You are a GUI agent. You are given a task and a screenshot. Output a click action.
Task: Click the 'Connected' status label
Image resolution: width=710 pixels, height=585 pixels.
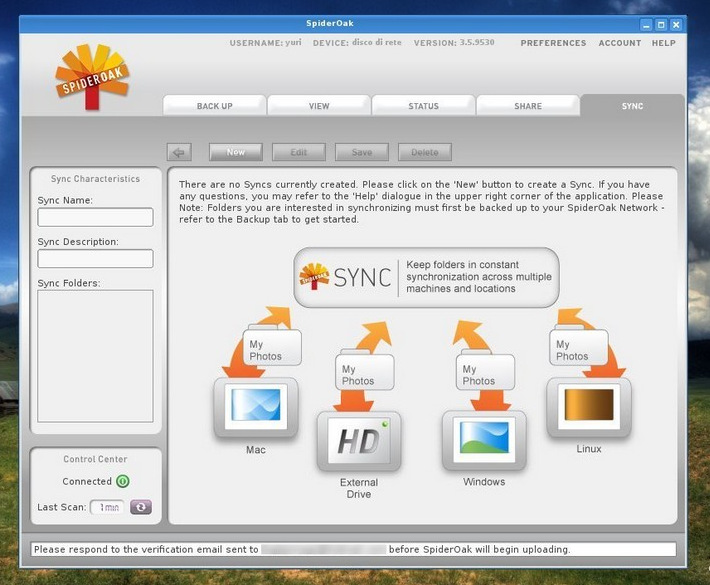(87, 481)
